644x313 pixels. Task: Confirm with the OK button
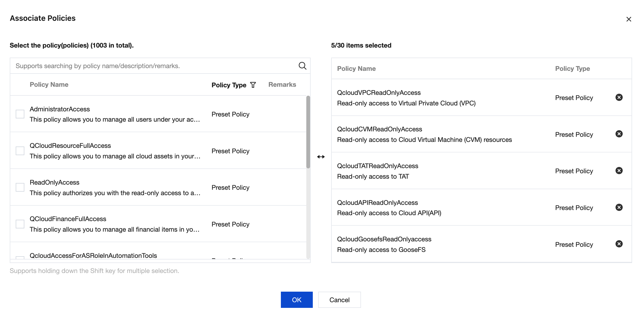click(x=297, y=300)
